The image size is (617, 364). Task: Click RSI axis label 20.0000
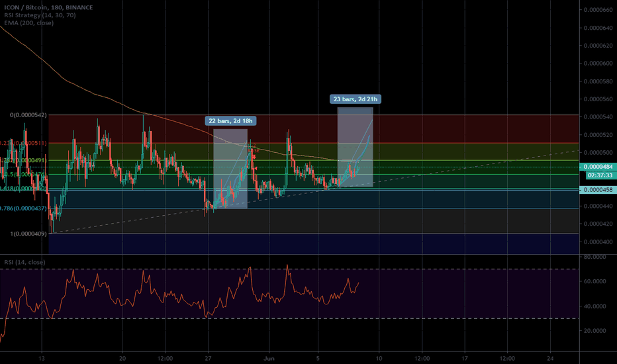(594, 331)
